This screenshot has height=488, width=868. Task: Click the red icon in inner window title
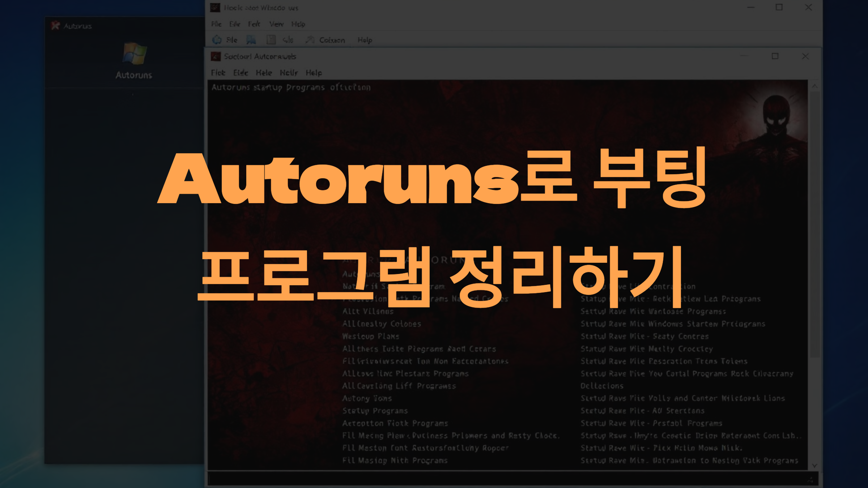(x=216, y=56)
